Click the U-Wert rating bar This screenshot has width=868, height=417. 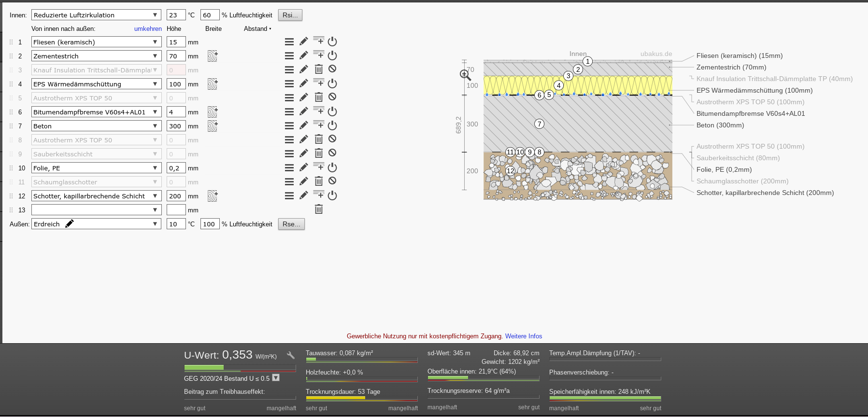pyautogui.click(x=240, y=368)
